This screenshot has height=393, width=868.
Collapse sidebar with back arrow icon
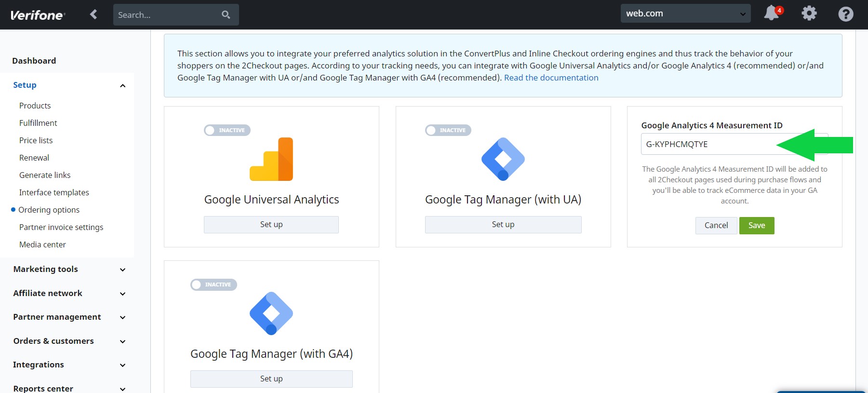tap(93, 14)
